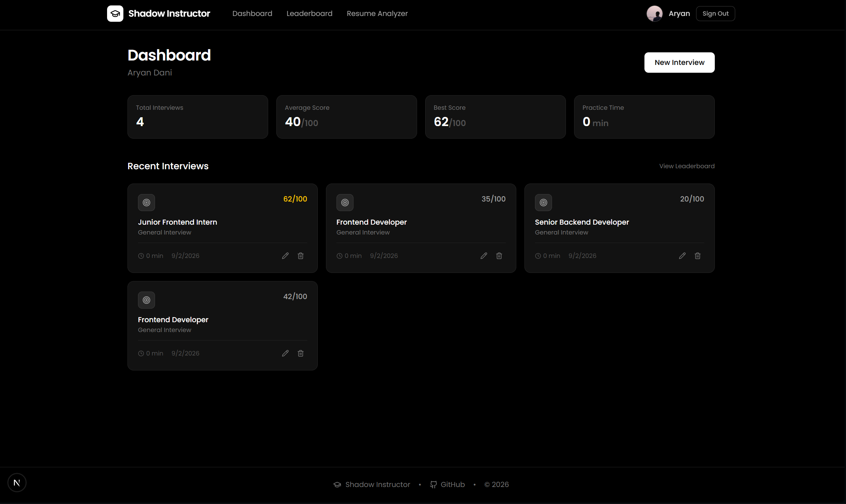The image size is (846, 504).
Task: Delete the Junior Frontend Intern interview
Action: [300, 256]
